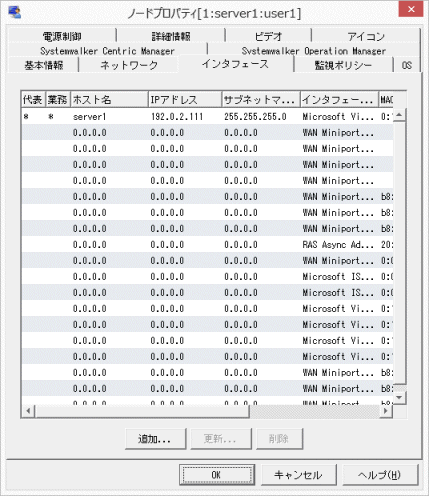This screenshot has height=496, width=429.
Task: Sort by MAC column header
Action: pos(386,99)
